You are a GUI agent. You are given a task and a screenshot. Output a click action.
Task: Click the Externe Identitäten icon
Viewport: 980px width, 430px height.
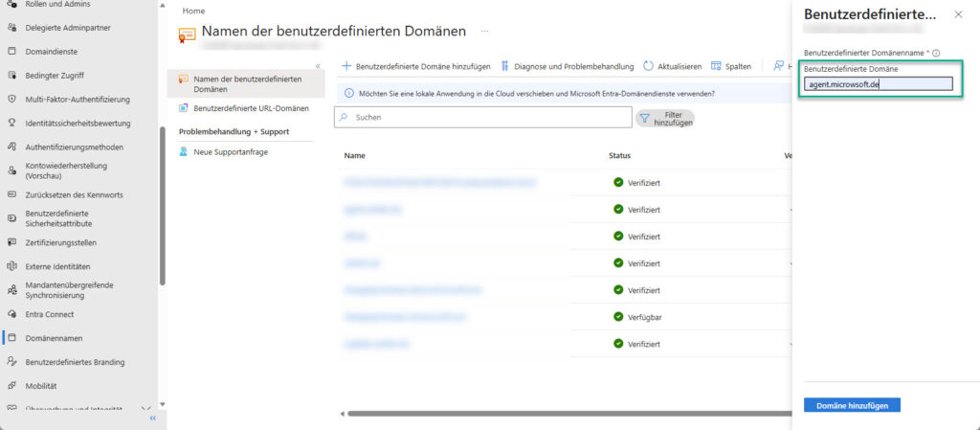pyautogui.click(x=11, y=266)
